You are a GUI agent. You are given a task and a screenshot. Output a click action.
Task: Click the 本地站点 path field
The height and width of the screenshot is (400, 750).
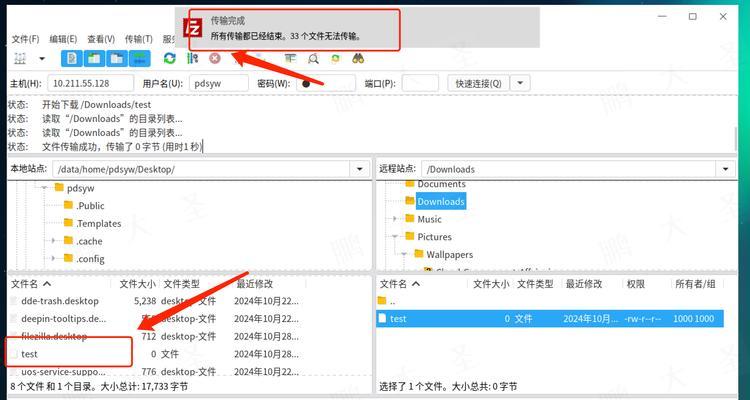(x=201, y=169)
